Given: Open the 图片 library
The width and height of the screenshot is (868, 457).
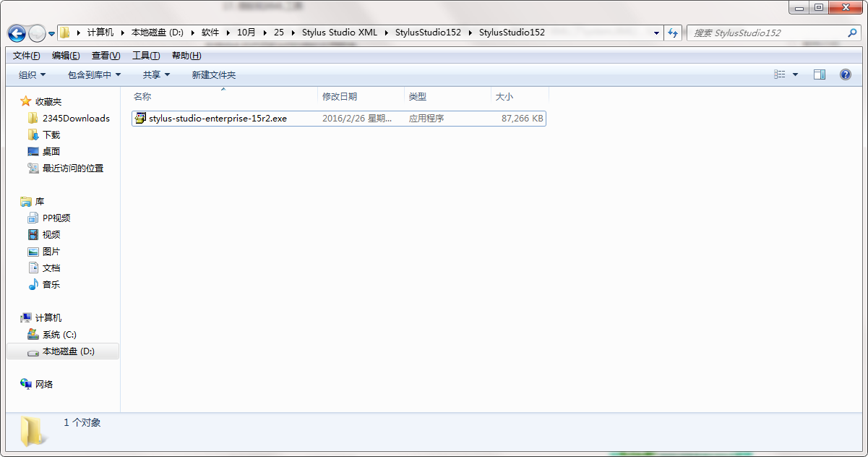Looking at the screenshot, I should (51, 251).
